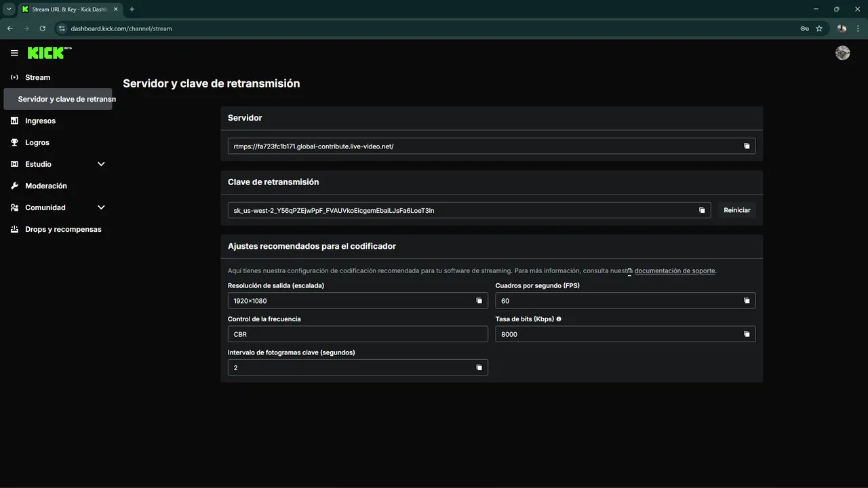The width and height of the screenshot is (868, 488).
Task: Copy the 8000 bitrate value
Action: coord(747,334)
